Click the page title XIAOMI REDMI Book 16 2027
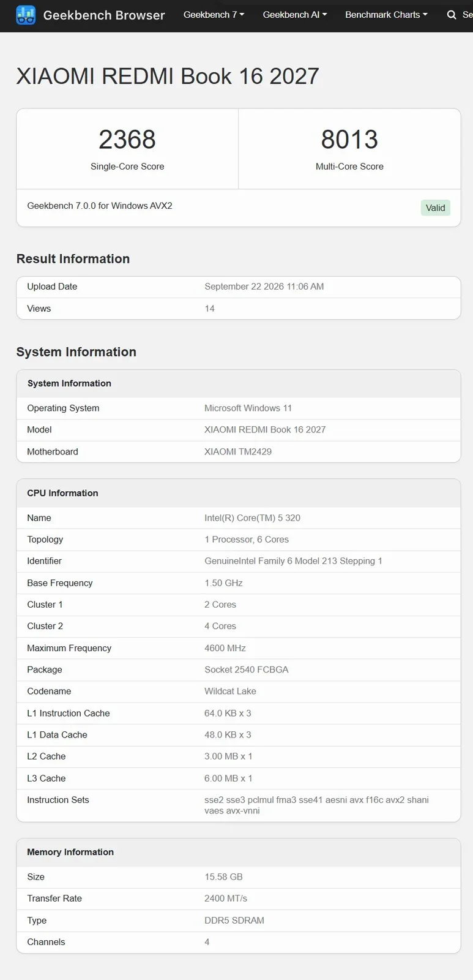The height and width of the screenshot is (980, 473). coord(168,77)
